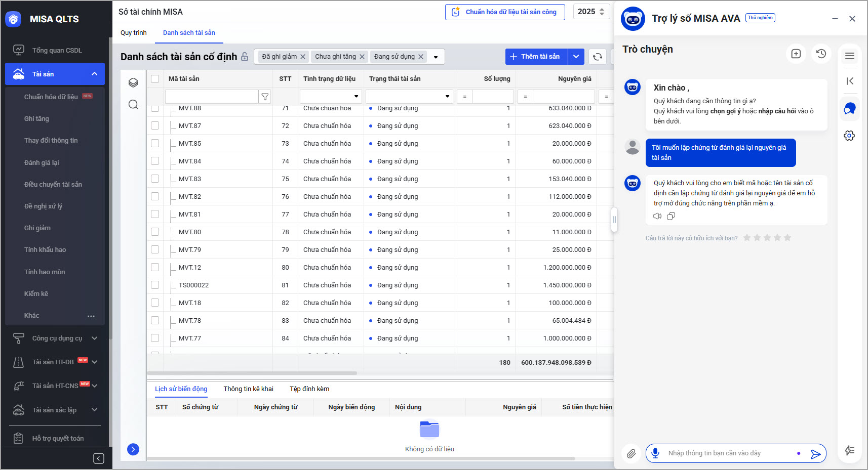The height and width of the screenshot is (470, 868).
Task: Expand Tài sản xác lập menu
Action: (x=94, y=410)
